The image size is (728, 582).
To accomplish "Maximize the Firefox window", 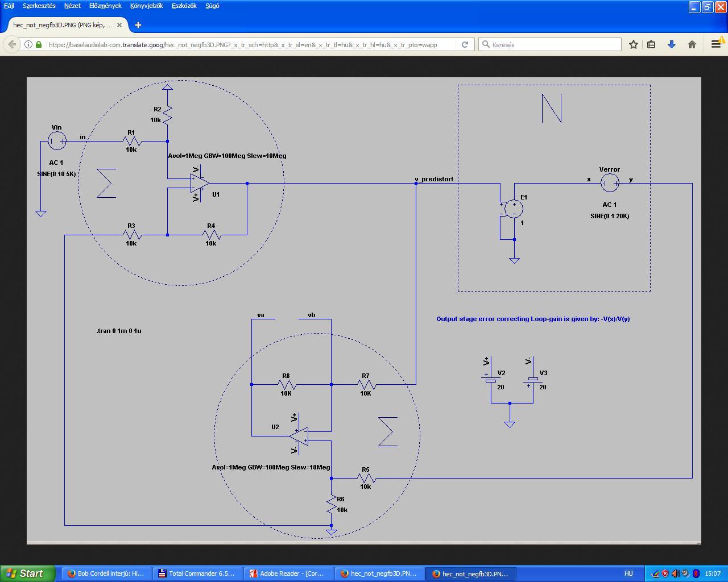I will pyautogui.click(x=708, y=7).
